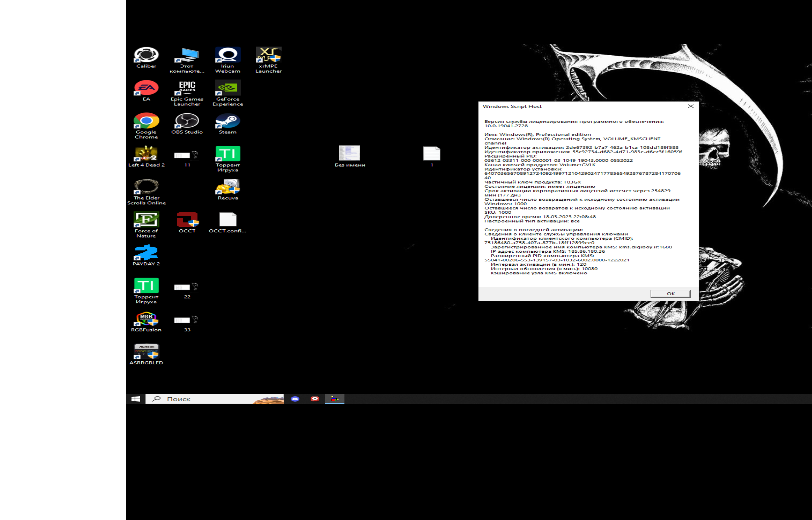Click the line 'Имя: Windows(R), Professional edition'
This screenshot has height=520, width=812.
tap(537, 134)
